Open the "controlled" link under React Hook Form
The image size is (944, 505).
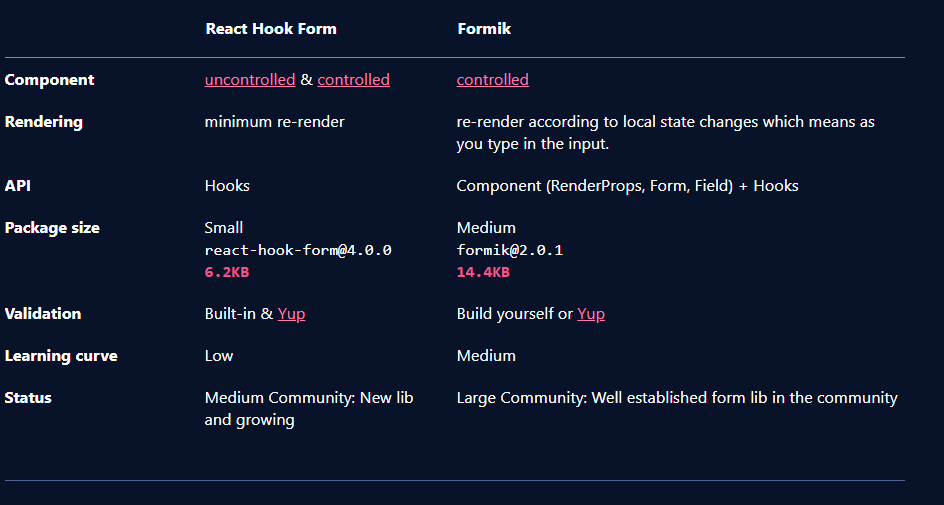tap(353, 80)
